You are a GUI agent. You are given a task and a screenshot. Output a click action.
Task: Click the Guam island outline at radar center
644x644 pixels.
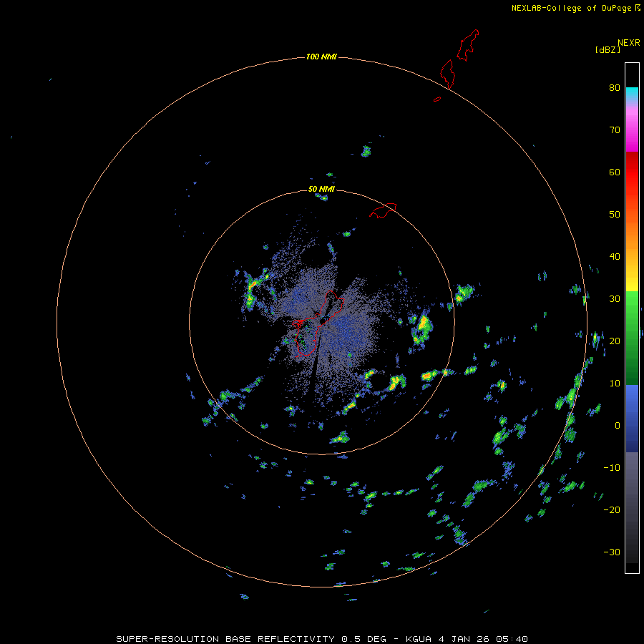[x=318, y=323]
